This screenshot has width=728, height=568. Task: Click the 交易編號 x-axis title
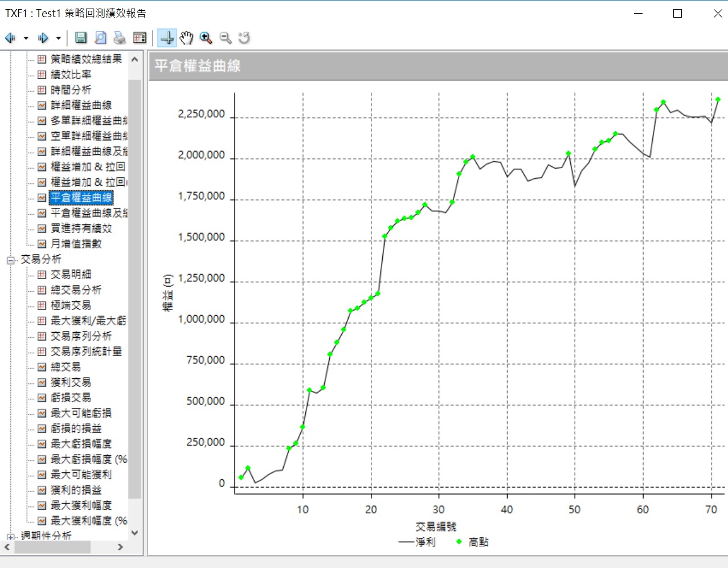pos(436,526)
